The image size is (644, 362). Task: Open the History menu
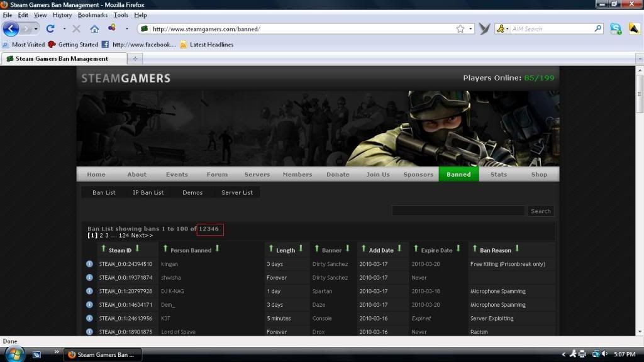coord(62,15)
